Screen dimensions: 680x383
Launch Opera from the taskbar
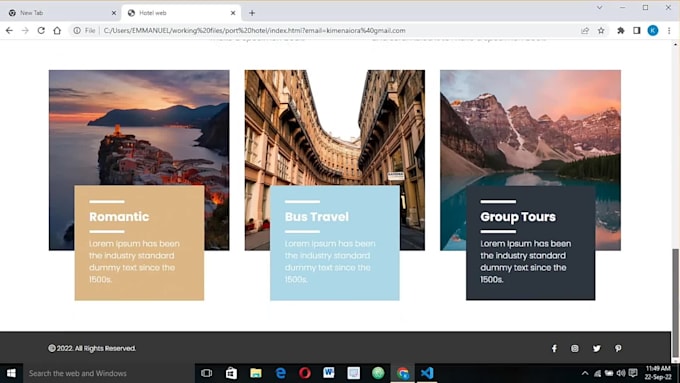[305, 373]
